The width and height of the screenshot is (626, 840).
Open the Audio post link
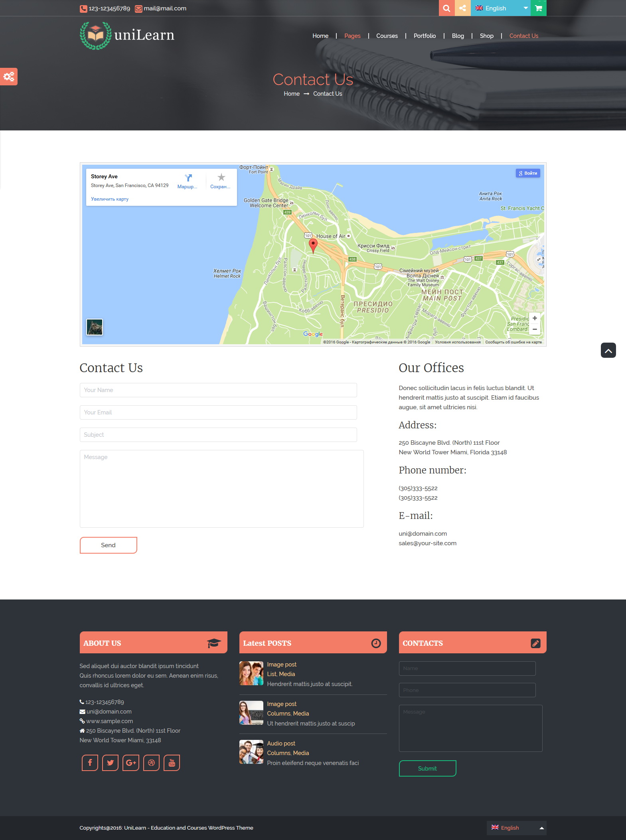point(281,743)
